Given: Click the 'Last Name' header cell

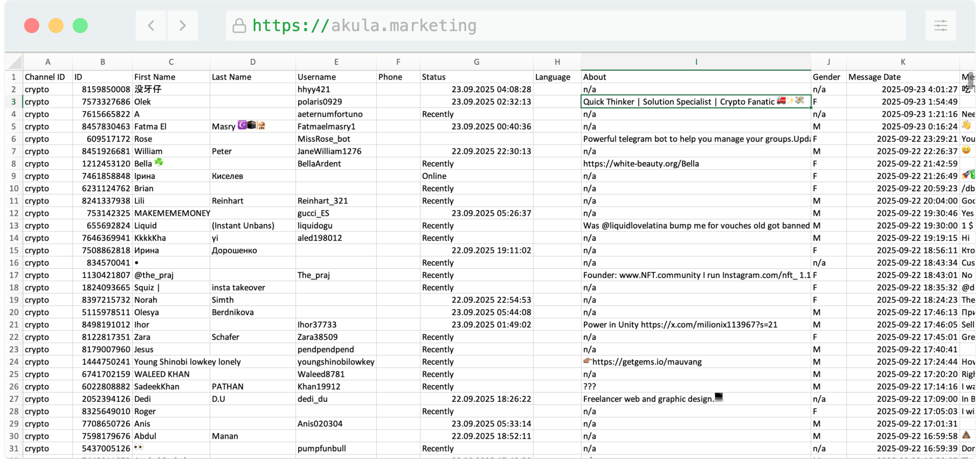Looking at the screenshot, I should (253, 77).
